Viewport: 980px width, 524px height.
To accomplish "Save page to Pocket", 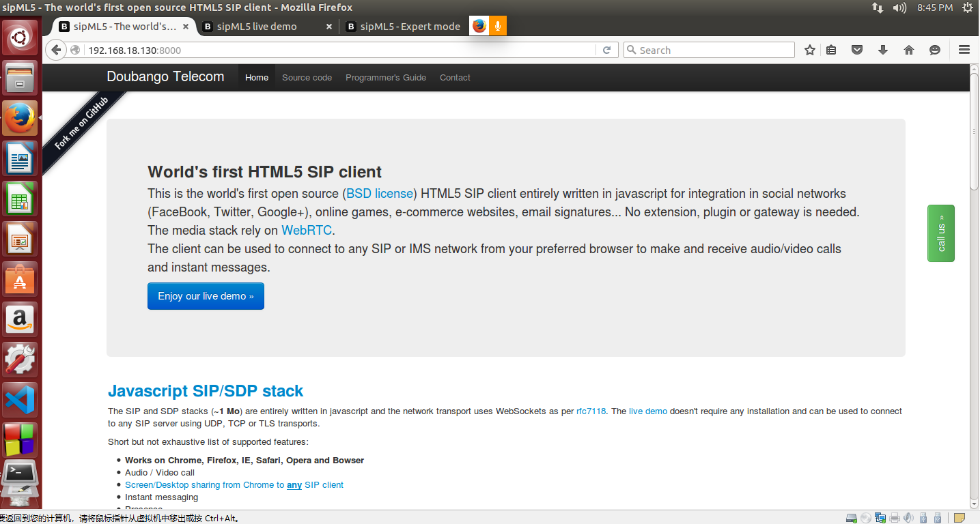I will 856,50.
